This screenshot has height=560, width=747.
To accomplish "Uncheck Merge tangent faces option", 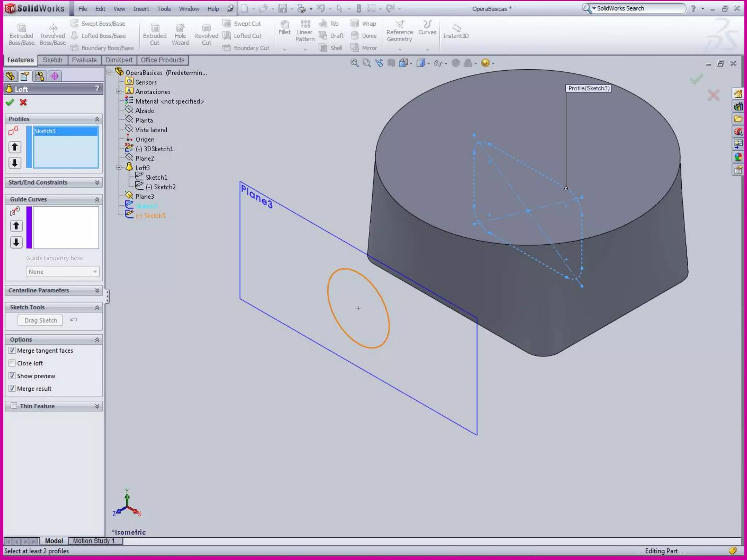I will pyautogui.click(x=12, y=350).
